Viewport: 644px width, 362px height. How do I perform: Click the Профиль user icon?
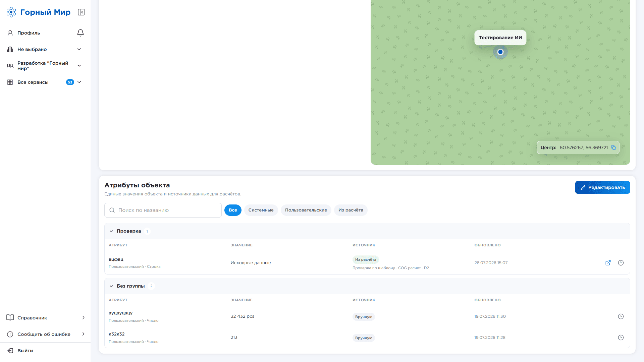coord(10,33)
